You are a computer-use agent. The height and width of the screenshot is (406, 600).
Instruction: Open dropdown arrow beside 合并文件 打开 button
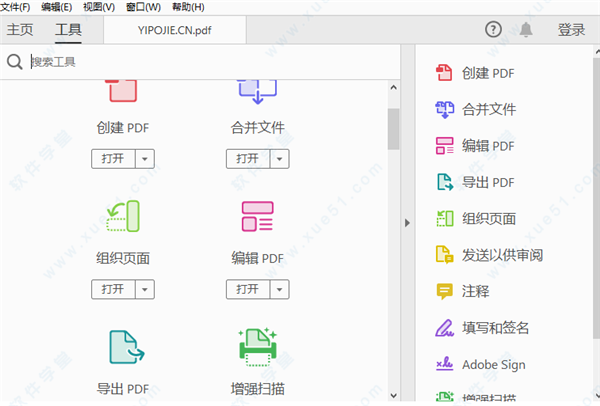click(x=280, y=159)
